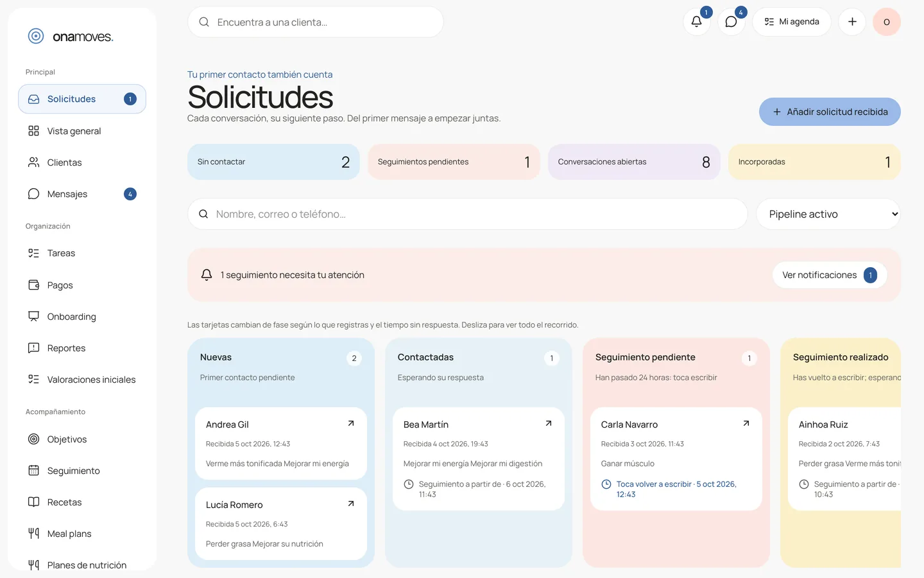Open Andrea Gil card arrow icon
This screenshot has height=578, width=924.
click(x=351, y=423)
